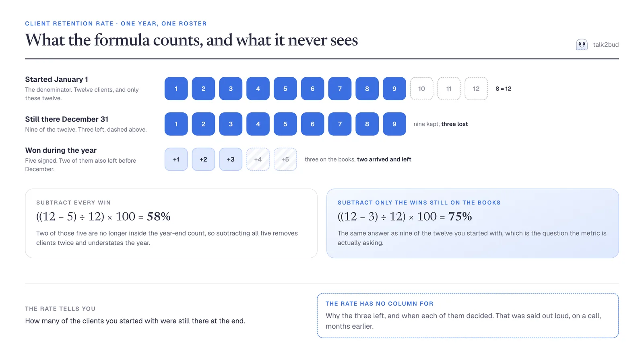Select dashed client tile 11 in January row
The height and width of the screenshot is (358, 644).
click(449, 89)
